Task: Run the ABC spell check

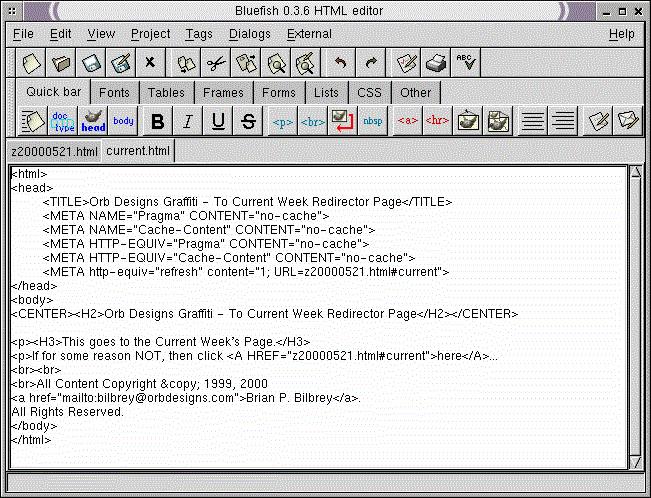Action: coord(466,63)
